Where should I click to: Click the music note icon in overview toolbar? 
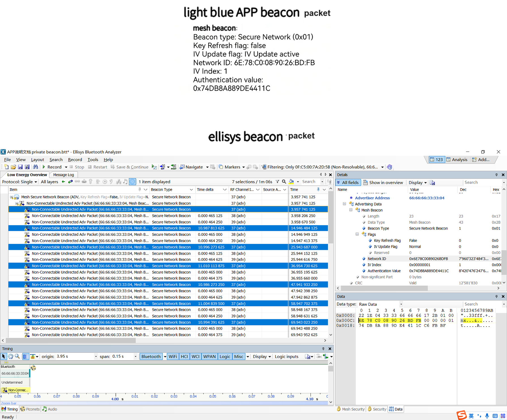pos(125,182)
